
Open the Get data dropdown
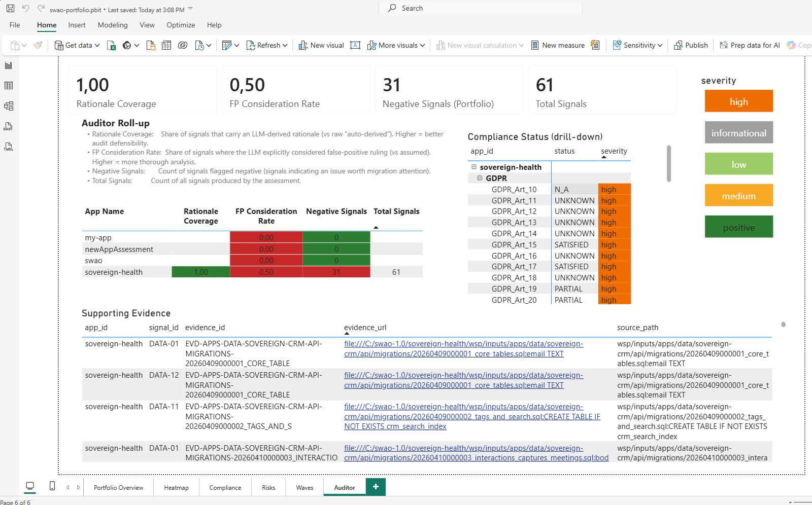[77, 45]
